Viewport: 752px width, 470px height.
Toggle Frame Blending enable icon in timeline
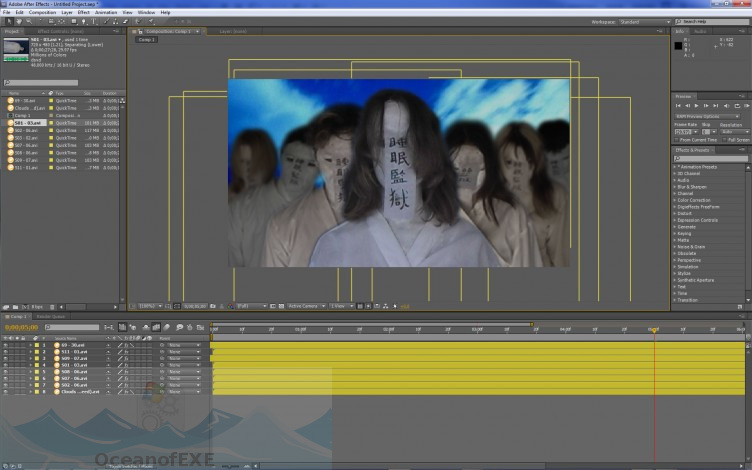(156, 328)
